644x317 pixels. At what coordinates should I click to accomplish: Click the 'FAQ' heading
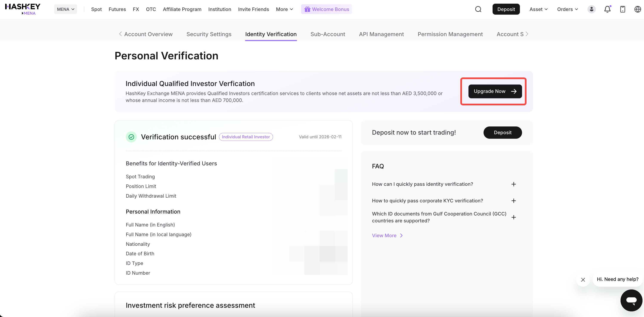(x=378, y=166)
